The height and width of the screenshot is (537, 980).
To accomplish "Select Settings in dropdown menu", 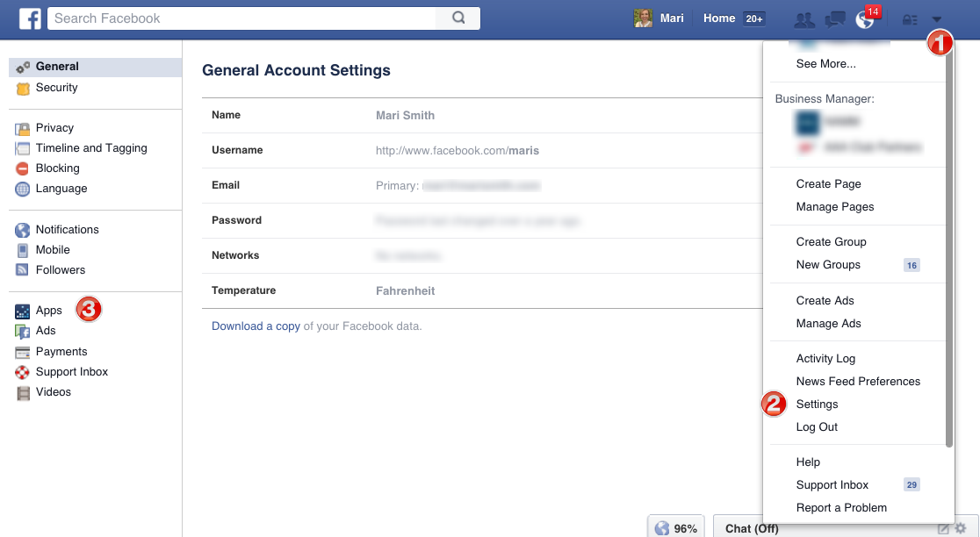I will click(817, 405).
